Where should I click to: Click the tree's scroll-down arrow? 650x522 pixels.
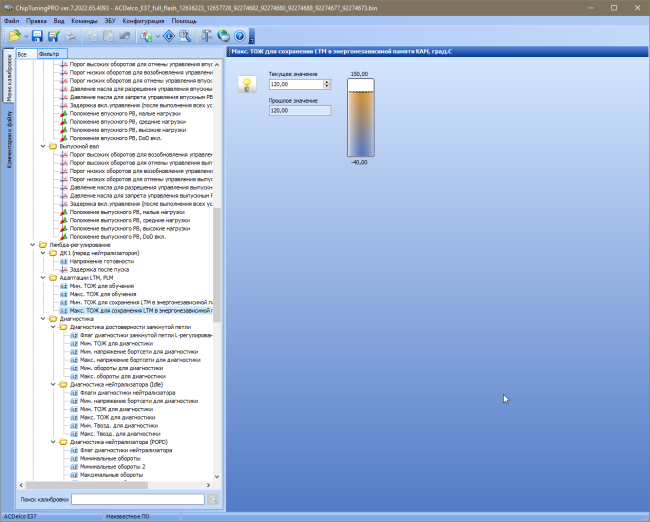click(x=217, y=477)
